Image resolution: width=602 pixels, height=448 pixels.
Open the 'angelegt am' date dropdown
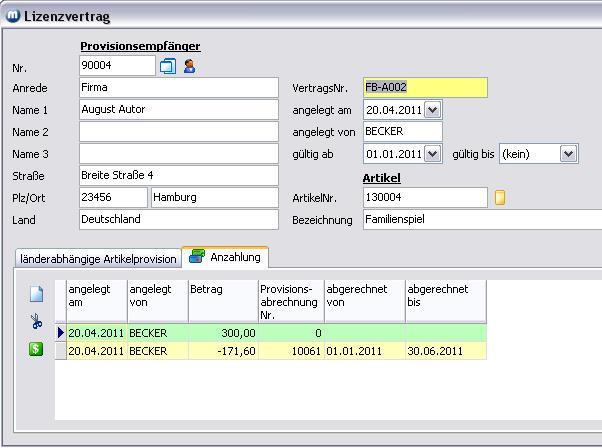[432, 110]
